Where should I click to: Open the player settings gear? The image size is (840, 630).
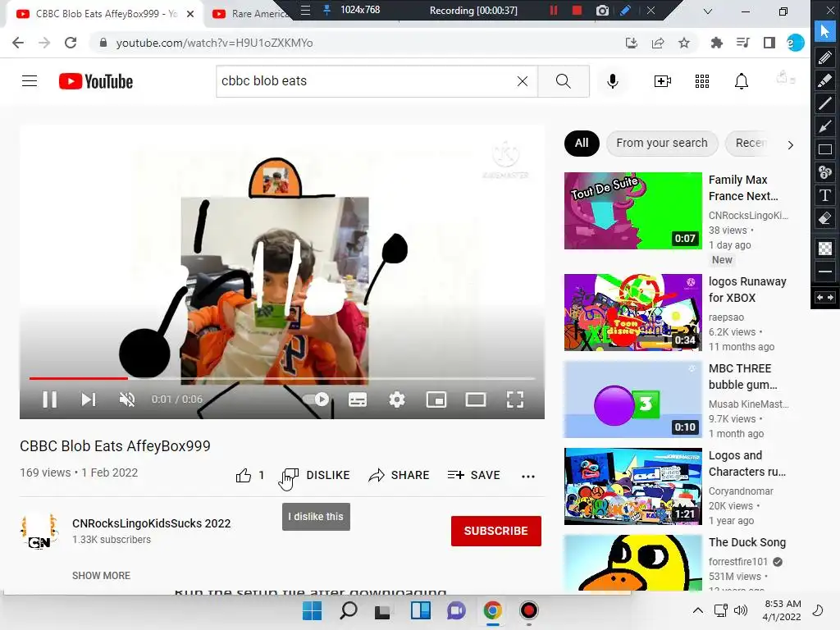(397, 399)
